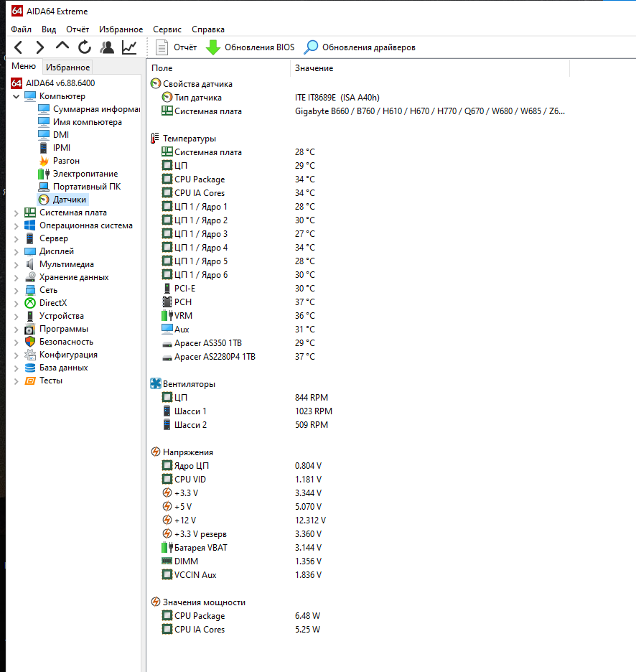Screen dimensions: 636x672
Task: Open the Отчёт menu in menu bar
Action: (78, 29)
